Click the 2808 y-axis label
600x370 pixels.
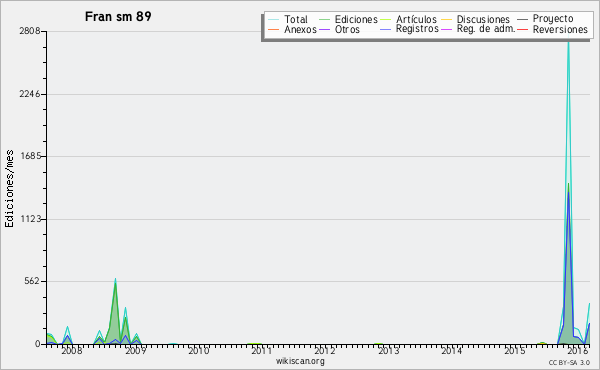pyautogui.click(x=30, y=31)
